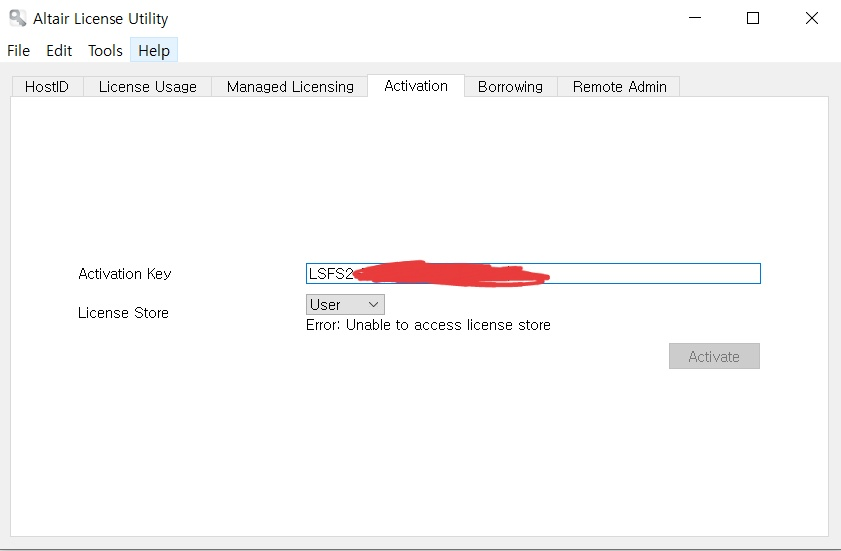Click the Activation Key label
Screen dimensions: 841x551
[x=124, y=274]
